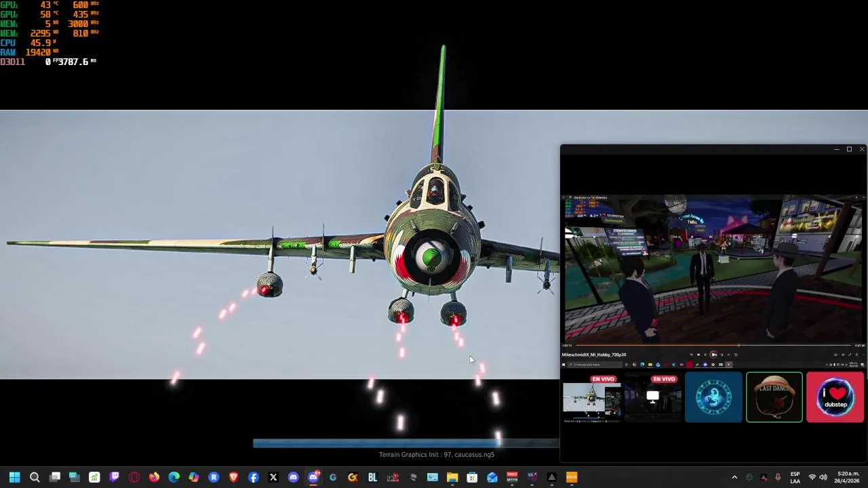Open Twitch from the taskbar
868x488 pixels.
(114, 477)
